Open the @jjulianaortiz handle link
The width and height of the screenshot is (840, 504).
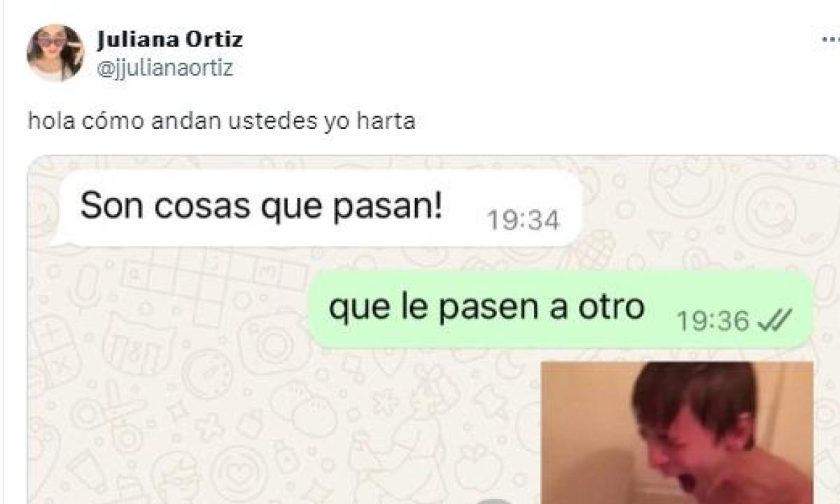[x=164, y=68]
